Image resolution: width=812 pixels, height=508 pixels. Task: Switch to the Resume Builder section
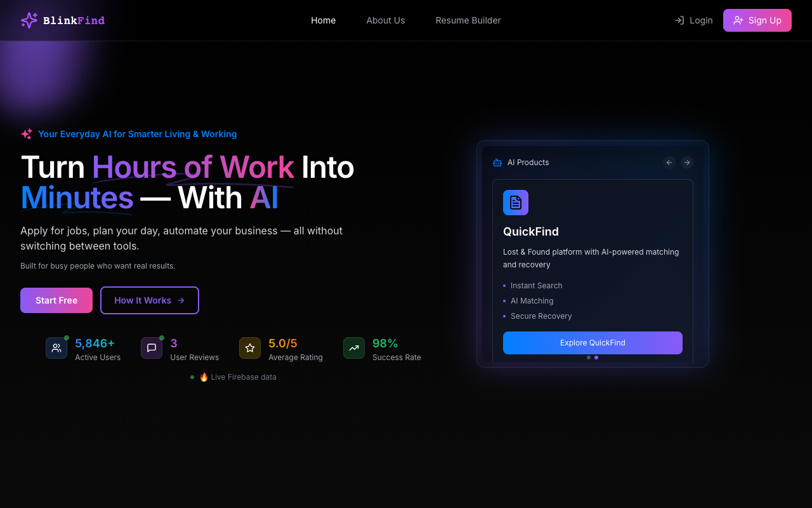[x=468, y=20]
